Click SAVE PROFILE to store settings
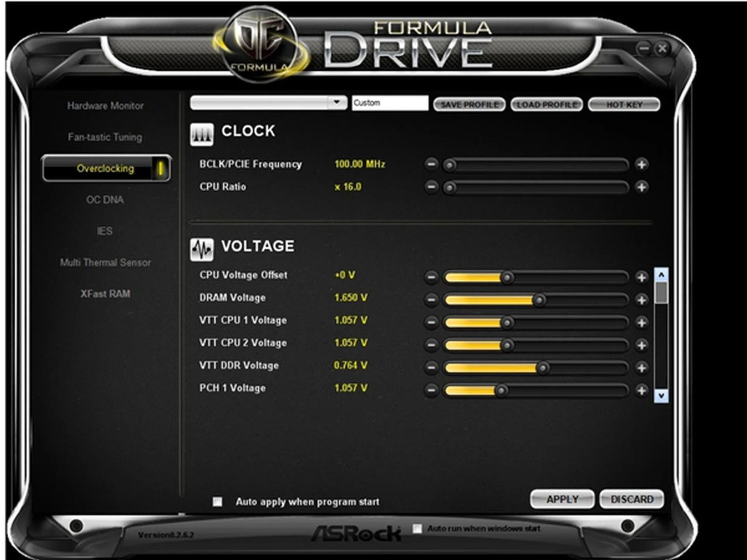The image size is (747, 560). coord(470,104)
